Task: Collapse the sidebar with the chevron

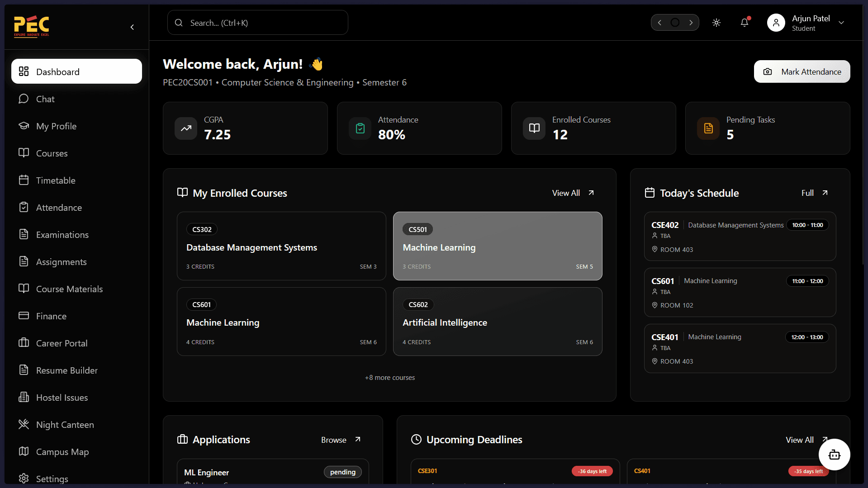Action: pos(132,27)
